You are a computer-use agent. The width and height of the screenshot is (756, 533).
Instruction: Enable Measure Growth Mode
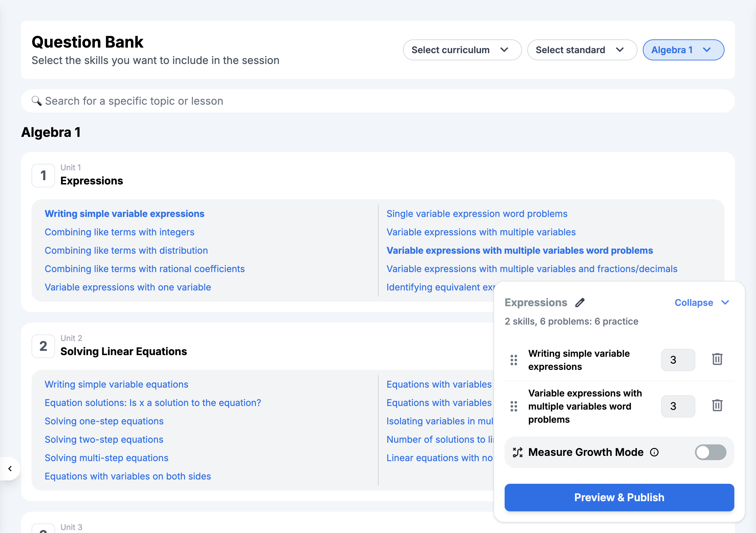[x=710, y=452]
